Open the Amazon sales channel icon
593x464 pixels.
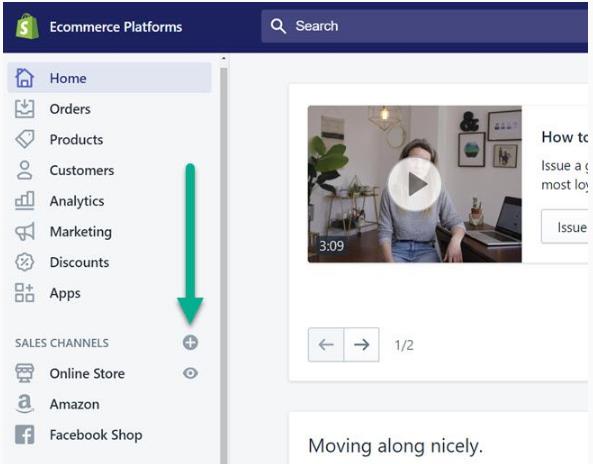[25, 403]
